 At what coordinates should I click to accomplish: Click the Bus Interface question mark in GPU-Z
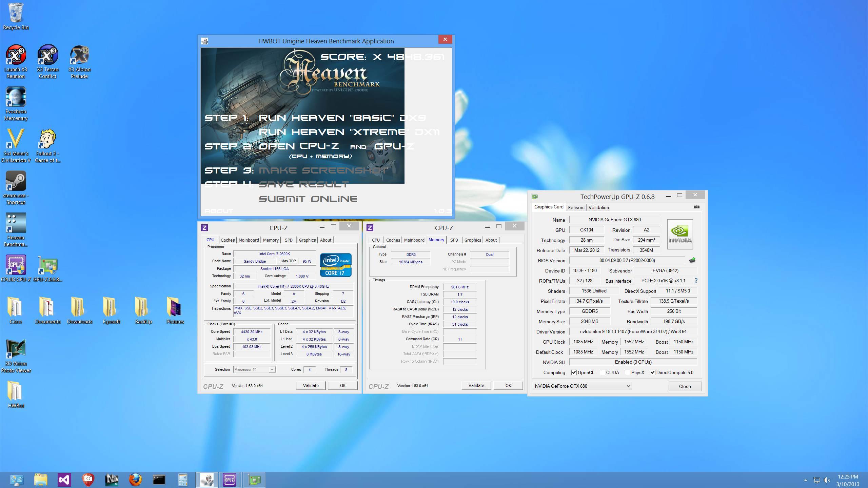click(x=696, y=281)
